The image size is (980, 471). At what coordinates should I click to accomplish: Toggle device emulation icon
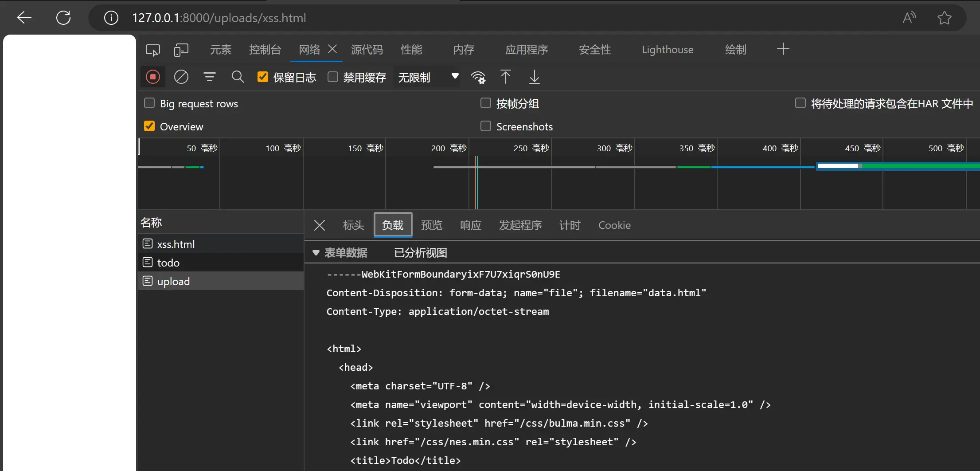181,50
